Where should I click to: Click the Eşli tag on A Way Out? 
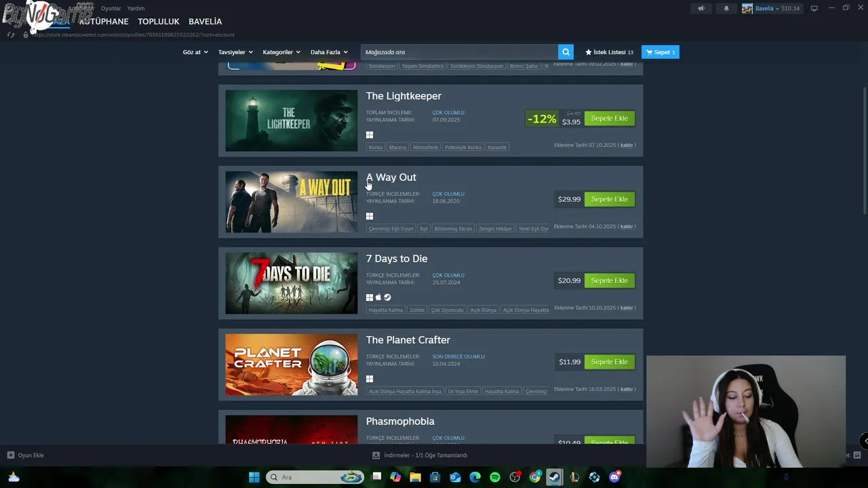click(x=424, y=228)
